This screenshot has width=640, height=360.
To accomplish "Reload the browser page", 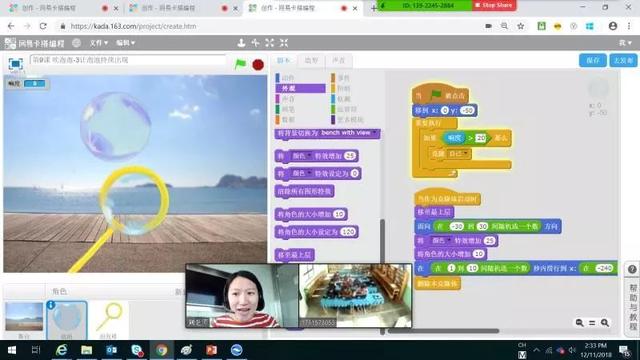I will [43, 26].
